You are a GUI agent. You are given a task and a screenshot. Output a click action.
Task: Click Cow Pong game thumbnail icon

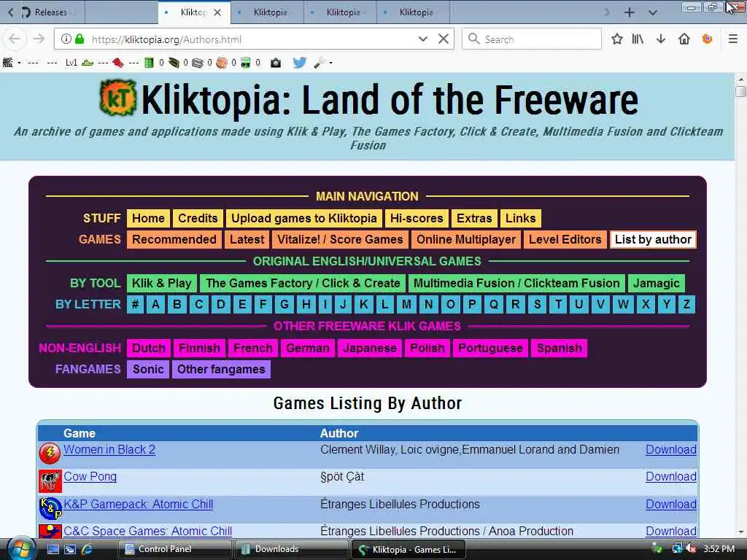(x=50, y=481)
